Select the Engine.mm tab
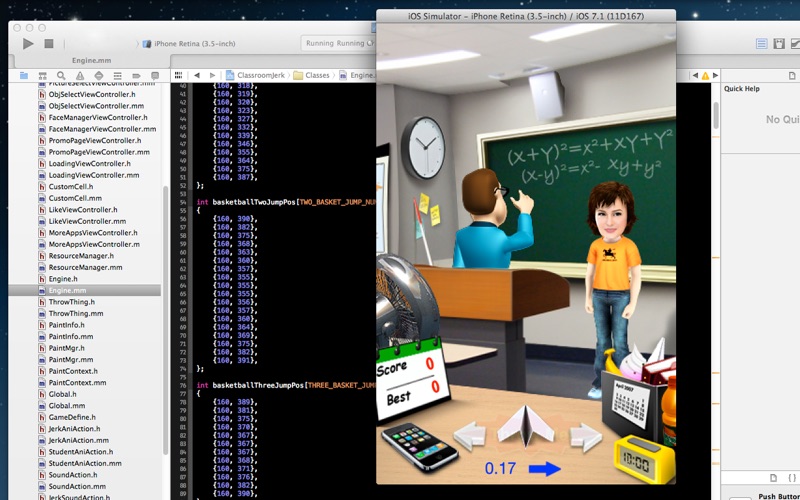The image size is (800, 500). click(92, 60)
